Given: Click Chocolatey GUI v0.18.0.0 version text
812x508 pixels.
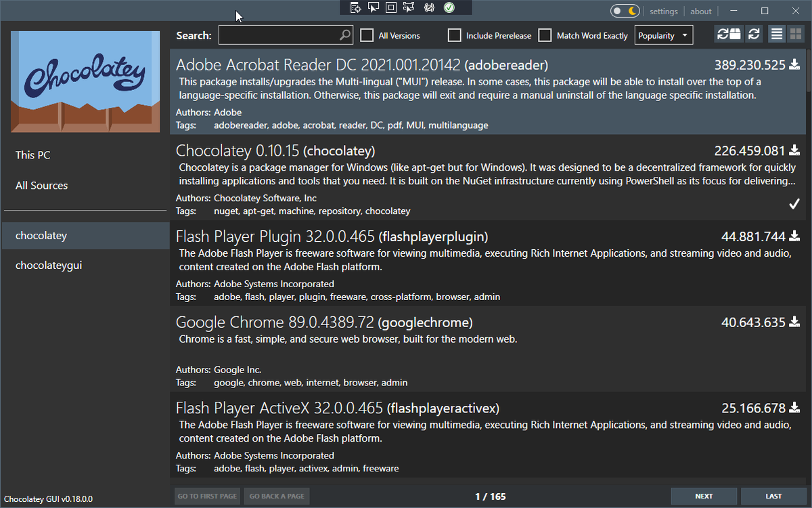Looking at the screenshot, I should pyautogui.click(x=48, y=499).
